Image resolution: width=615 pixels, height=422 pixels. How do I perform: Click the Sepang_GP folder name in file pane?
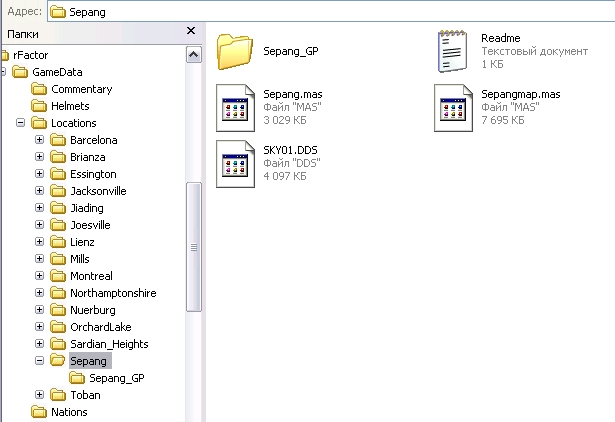point(291,51)
